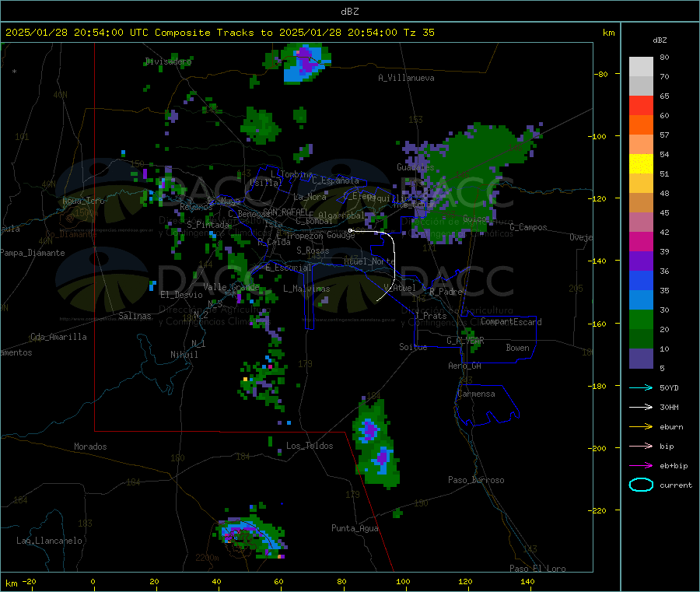
Task: Click the Salinas map label
Action: [x=135, y=316]
